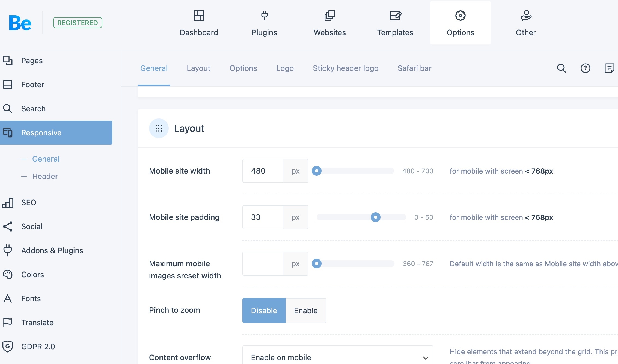Select the Logo tab
The height and width of the screenshot is (364, 618).
coord(285,68)
